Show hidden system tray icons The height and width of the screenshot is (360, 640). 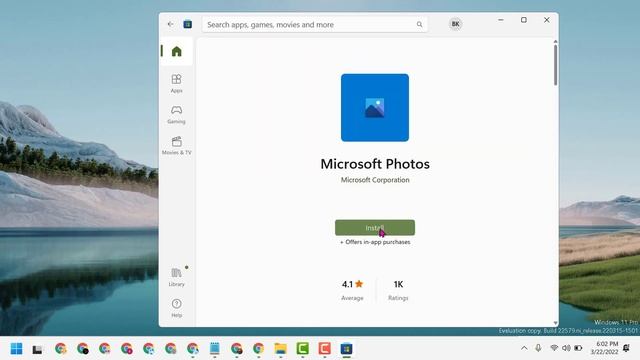524,348
